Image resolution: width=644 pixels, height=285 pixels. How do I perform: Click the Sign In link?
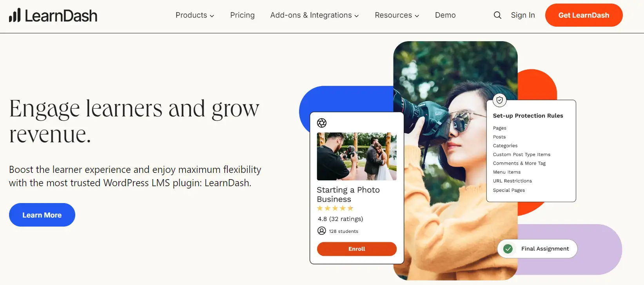coord(523,15)
